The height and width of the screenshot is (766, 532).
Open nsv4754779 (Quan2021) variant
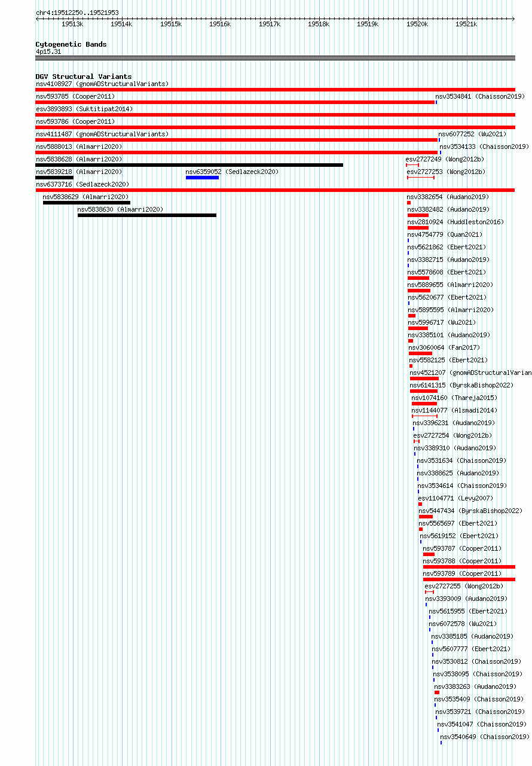pyautogui.click(x=445, y=234)
